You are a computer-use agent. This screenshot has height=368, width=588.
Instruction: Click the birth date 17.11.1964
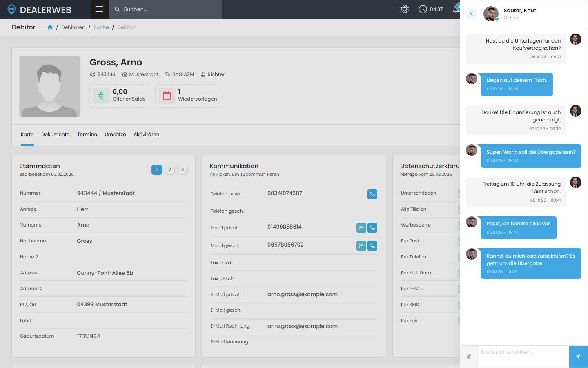click(x=89, y=337)
